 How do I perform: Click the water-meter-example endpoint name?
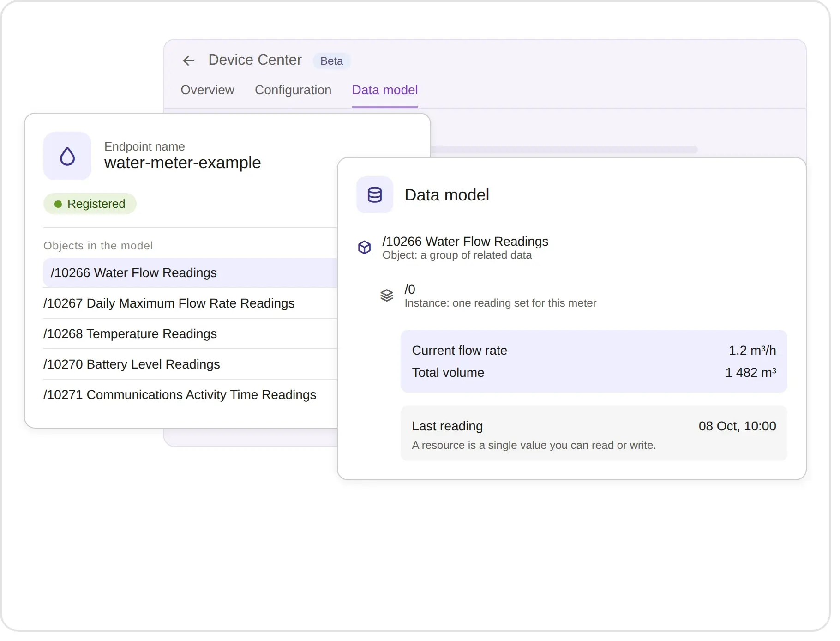click(182, 163)
